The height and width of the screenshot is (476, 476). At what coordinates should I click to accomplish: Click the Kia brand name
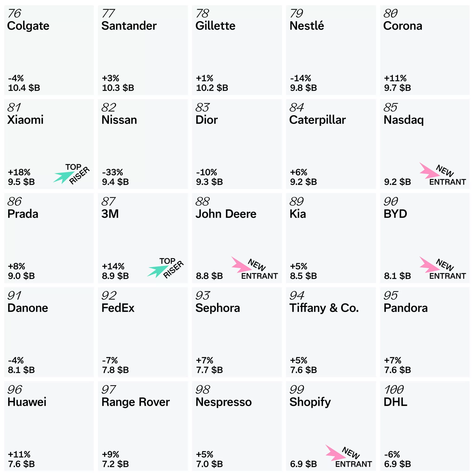[x=298, y=214]
